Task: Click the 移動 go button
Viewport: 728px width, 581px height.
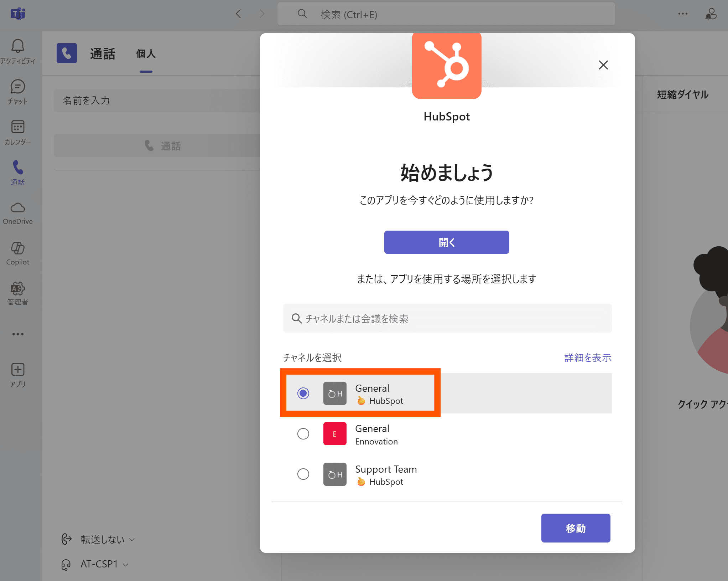Action: [x=575, y=528]
